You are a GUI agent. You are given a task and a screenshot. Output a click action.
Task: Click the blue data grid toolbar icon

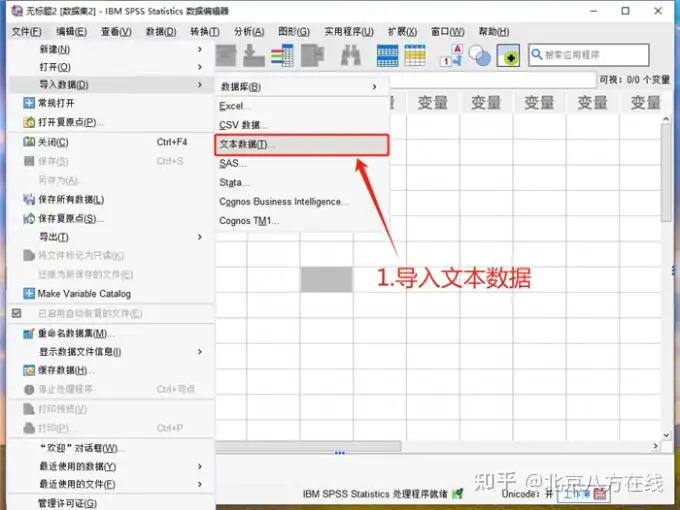pyautogui.click(x=387, y=56)
